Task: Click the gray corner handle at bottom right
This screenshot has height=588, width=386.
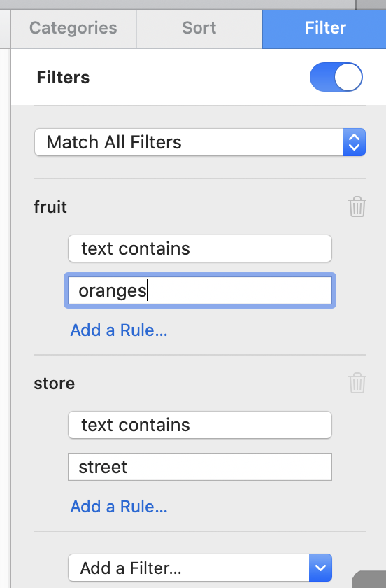Action: click(x=370, y=580)
